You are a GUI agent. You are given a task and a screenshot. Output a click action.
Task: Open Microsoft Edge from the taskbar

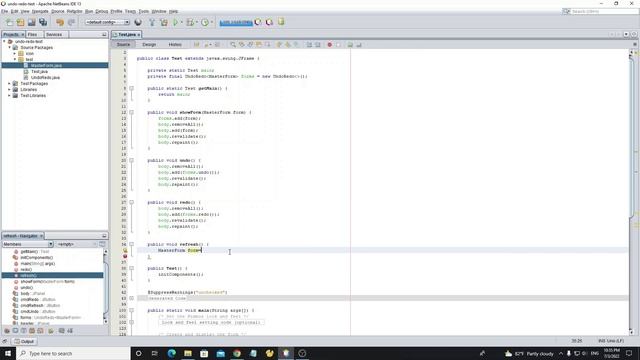(x=171, y=353)
